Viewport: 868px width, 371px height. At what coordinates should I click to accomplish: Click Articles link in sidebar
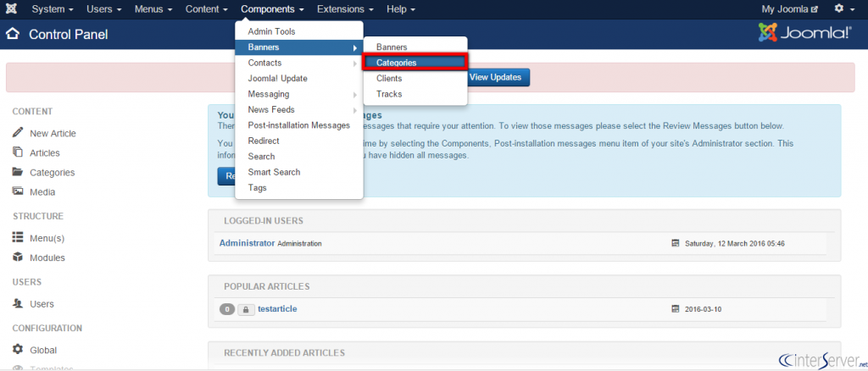click(x=45, y=152)
